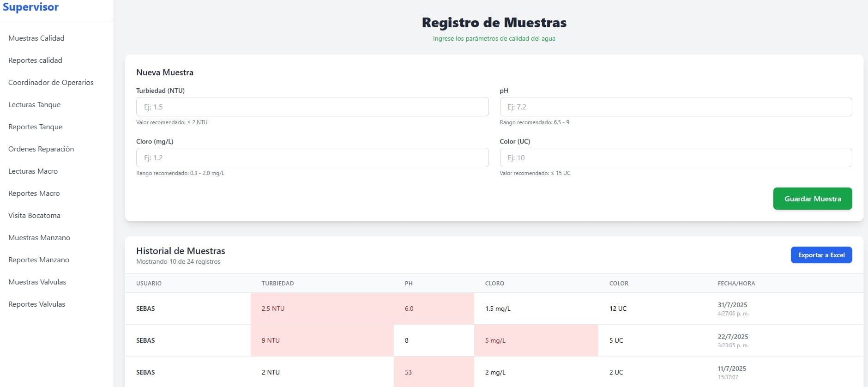
Task: Click 'Valor recomendado: ≤ 15 UC' hint
Action: [535, 173]
